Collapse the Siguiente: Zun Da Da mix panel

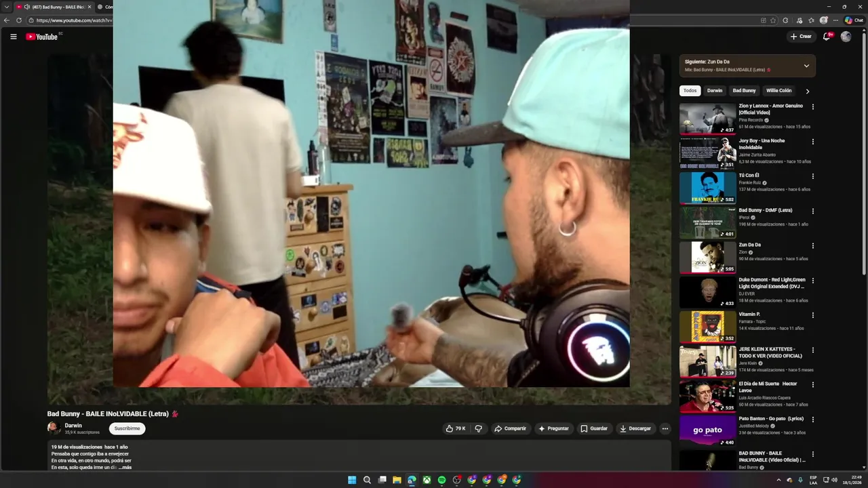[806, 66]
